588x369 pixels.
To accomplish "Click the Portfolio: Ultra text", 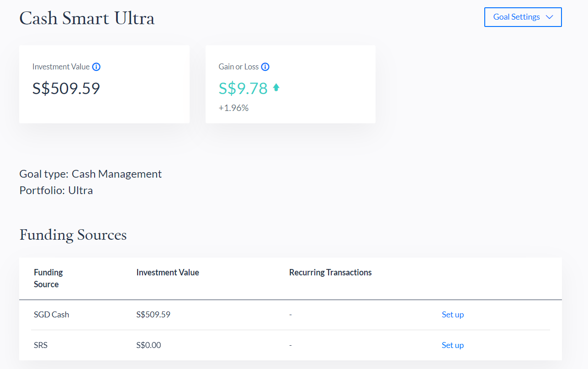I will (56, 190).
